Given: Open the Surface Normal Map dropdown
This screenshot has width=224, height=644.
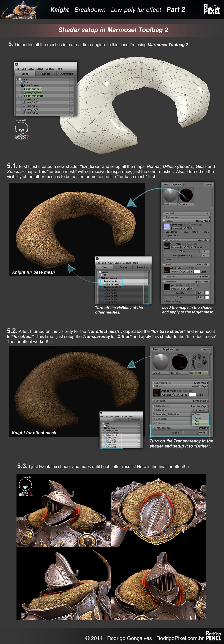Looking at the screenshot, I should pos(203,221).
